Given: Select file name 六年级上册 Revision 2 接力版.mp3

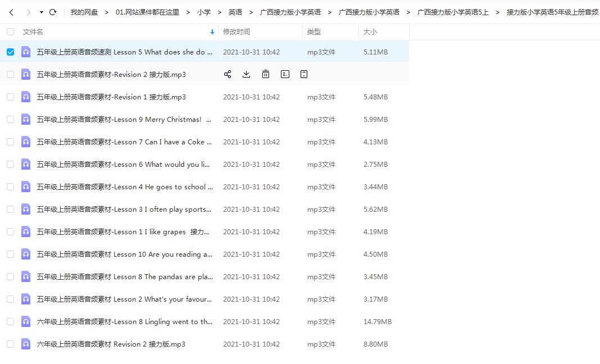Looking at the screenshot, I should click(111, 344).
